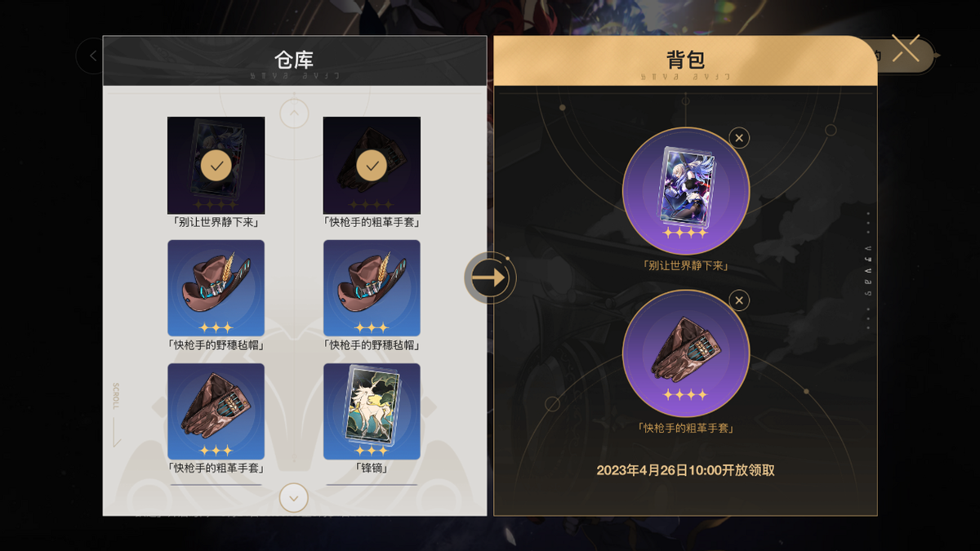
Task: Click the 2023年4月26日10:00开放领取 claim notice
Action: 685,470
